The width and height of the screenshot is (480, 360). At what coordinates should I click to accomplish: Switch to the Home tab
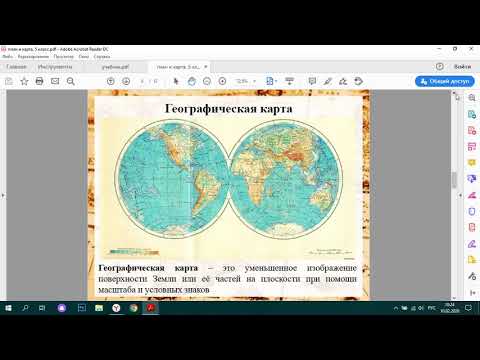point(16,67)
